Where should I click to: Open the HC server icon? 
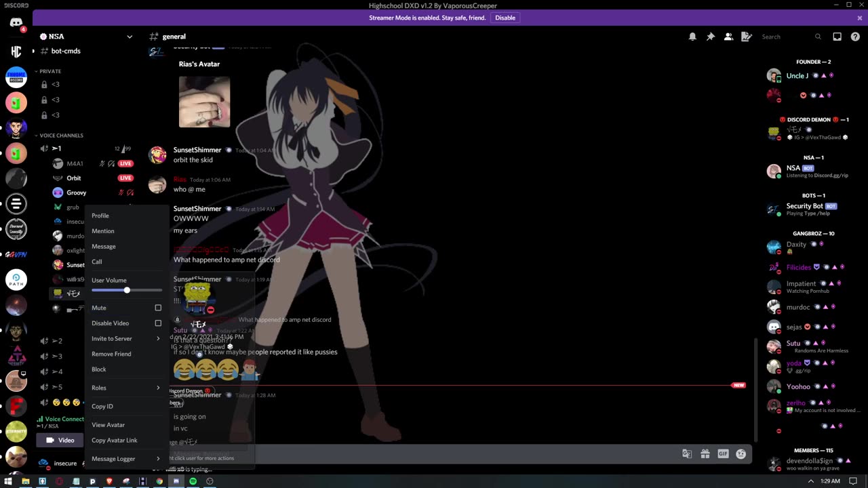click(16, 52)
